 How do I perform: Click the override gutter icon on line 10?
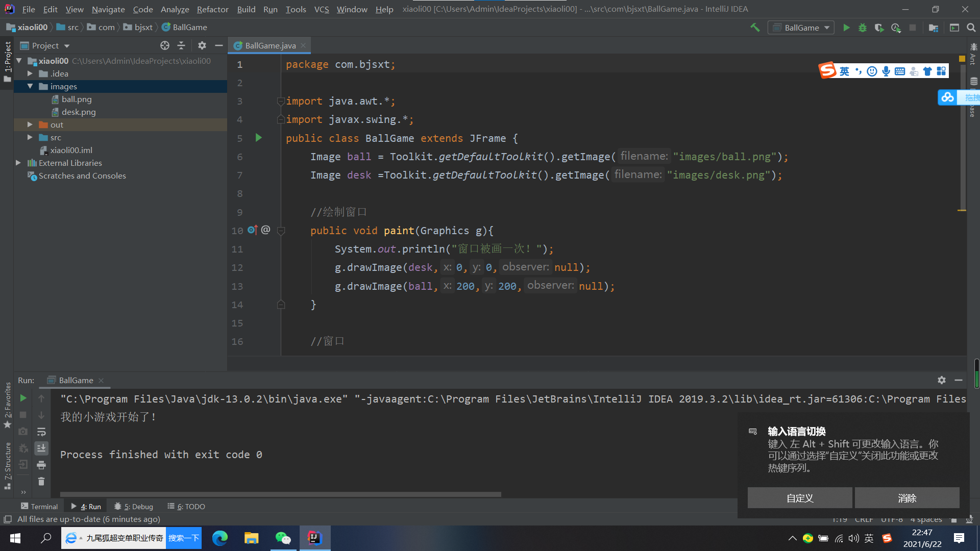coord(253,230)
